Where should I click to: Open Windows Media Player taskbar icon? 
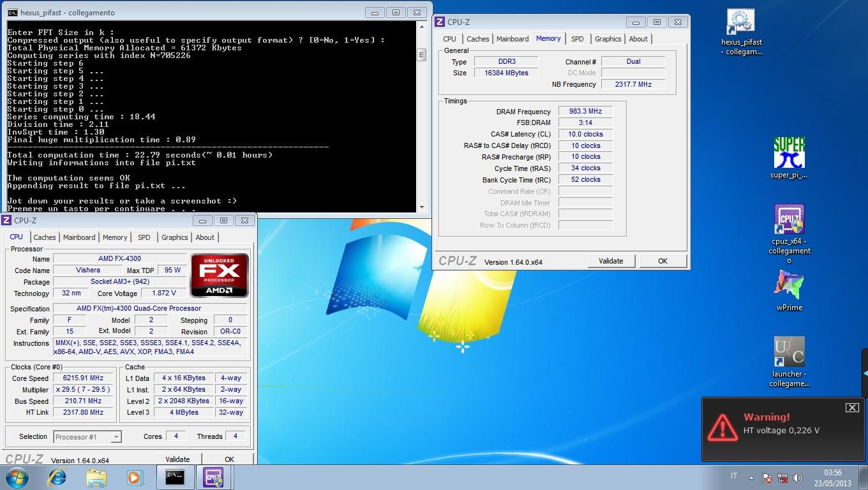135,477
